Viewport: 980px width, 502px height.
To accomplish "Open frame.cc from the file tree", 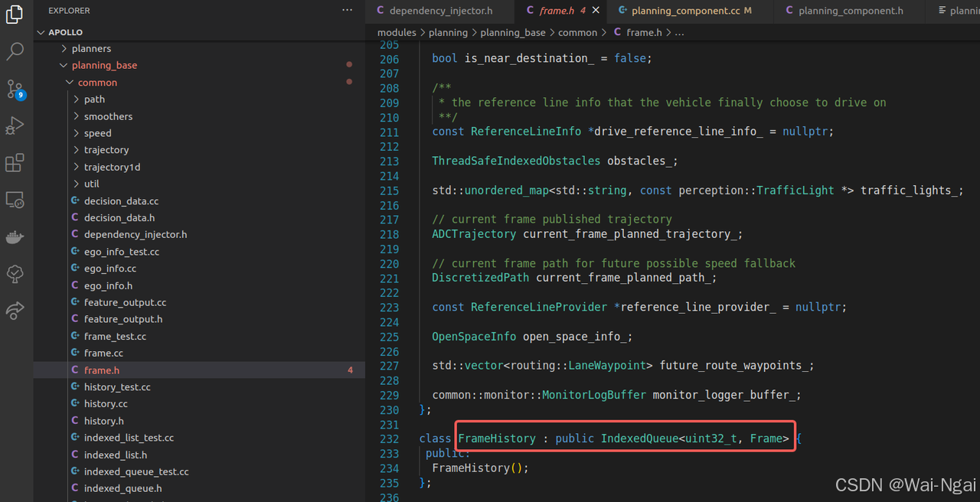I will [105, 353].
